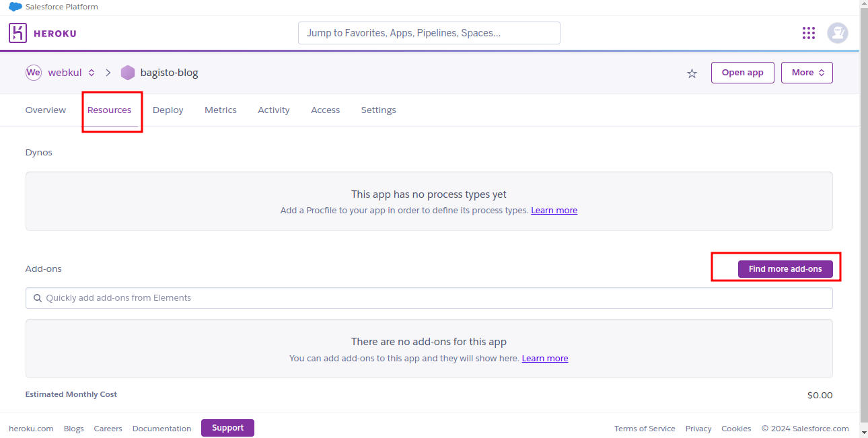The width and height of the screenshot is (868, 438).
Task: Open the More dropdown button
Action: [807, 73]
